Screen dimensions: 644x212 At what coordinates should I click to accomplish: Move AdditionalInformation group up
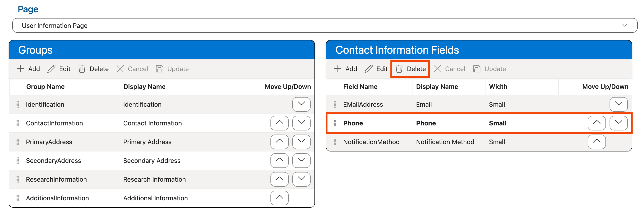[279, 198]
